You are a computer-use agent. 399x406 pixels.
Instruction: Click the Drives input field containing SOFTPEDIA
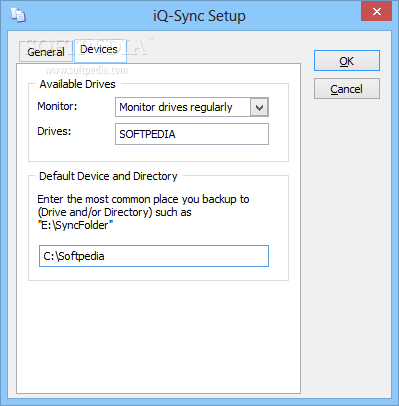(192, 134)
